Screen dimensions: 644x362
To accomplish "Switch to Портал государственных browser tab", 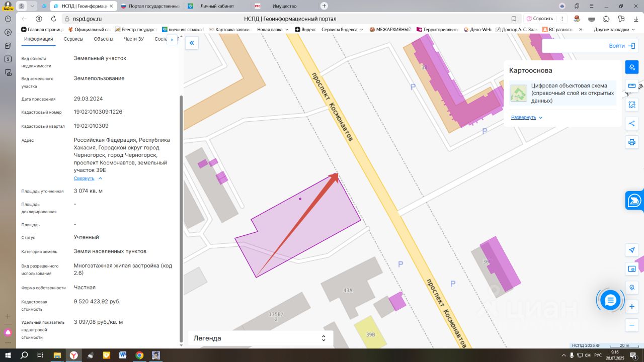I will 150,6.
